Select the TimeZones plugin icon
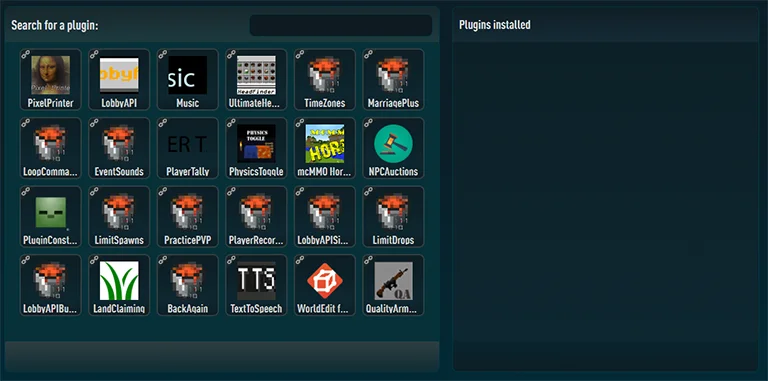The width and height of the screenshot is (768, 381). point(325,75)
